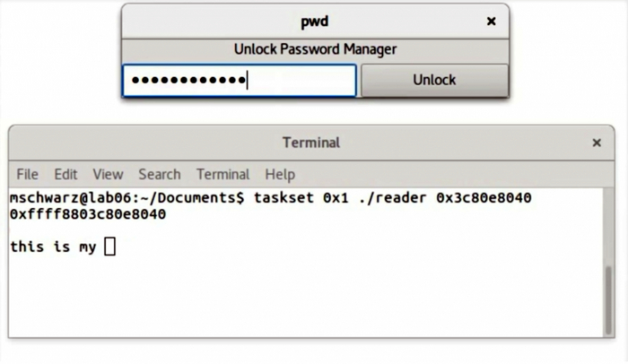Viewport: 628px width, 364px height.
Task: Focus the masked password input field
Action: point(239,81)
